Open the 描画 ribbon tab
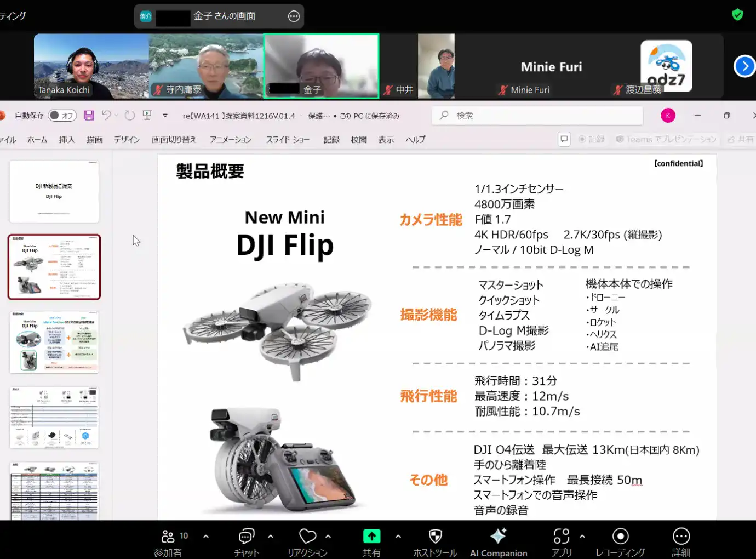 pyautogui.click(x=95, y=140)
